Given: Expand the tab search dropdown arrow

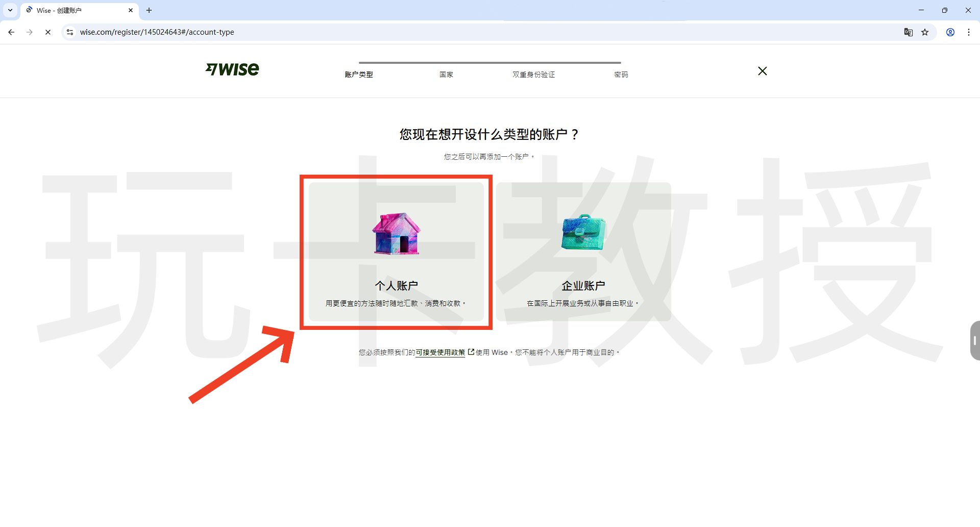Looking at the screenshot, I should (10, 10).
